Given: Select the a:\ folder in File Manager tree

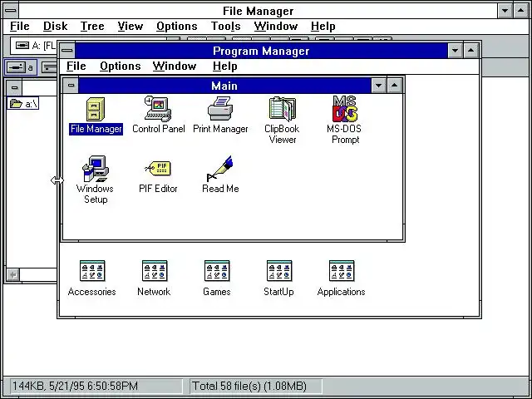Looking at the screenshot, I should tap(23, 103).
